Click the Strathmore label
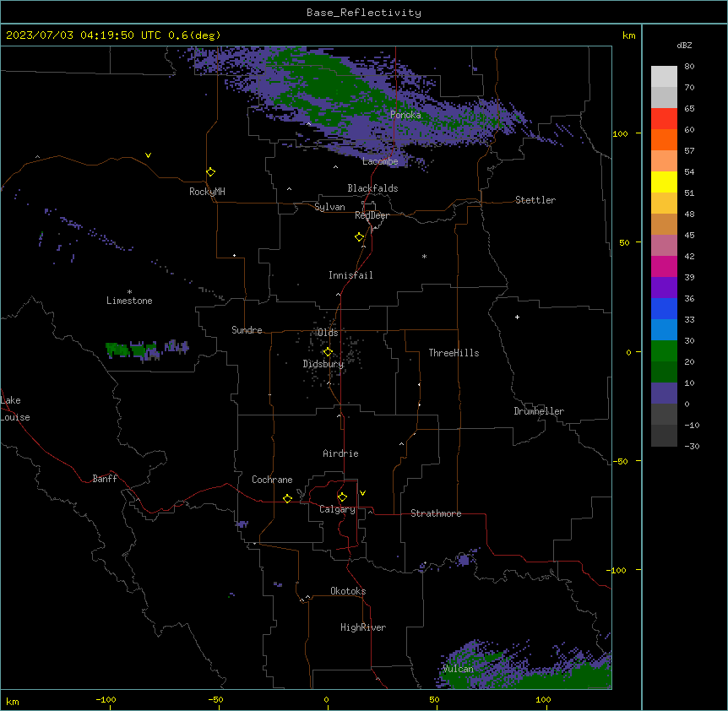Viewport: 728px width, 711px height. pyautogui.click(x=436, y=513)
